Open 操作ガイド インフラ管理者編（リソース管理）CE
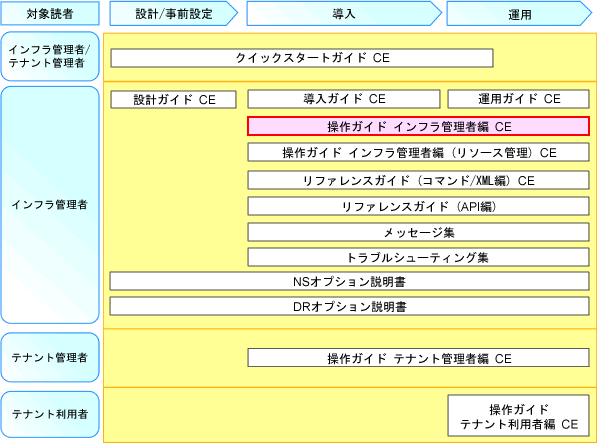 coord(418,152)
